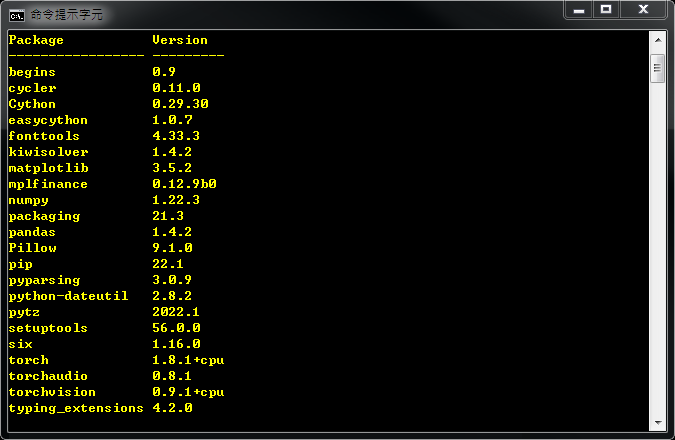This screenshot has height=440, width=675.
Task: Click version 21.3 of packaging
Action: 168,216
